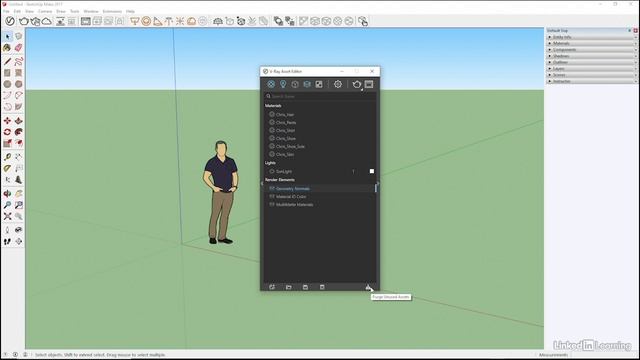Viewport: 640px width, 360px height.
Task: Open the Window menu
Action: (91, 11)
